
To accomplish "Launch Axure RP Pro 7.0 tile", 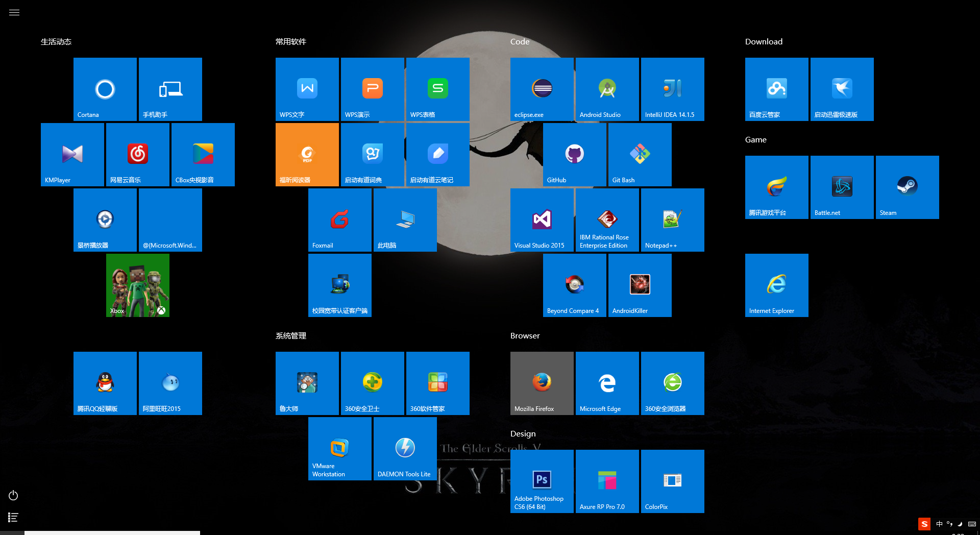I will click(607, 481).
